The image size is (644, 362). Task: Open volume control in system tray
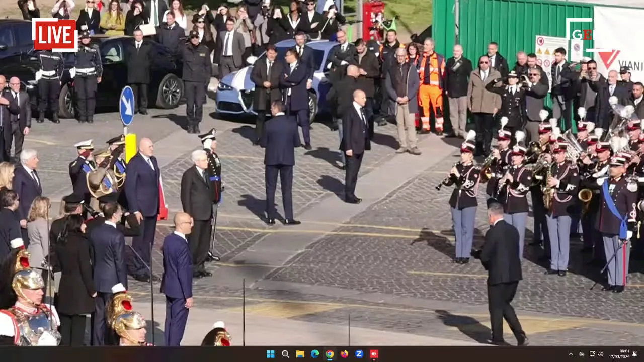pyautogui.click(x=600, y=354)
